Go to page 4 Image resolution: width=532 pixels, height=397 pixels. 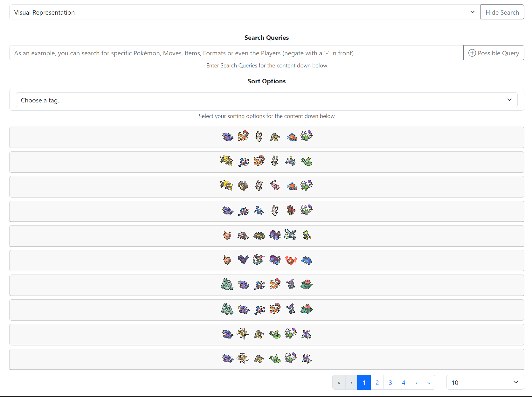pyautogui.click(x=404, y=382)
